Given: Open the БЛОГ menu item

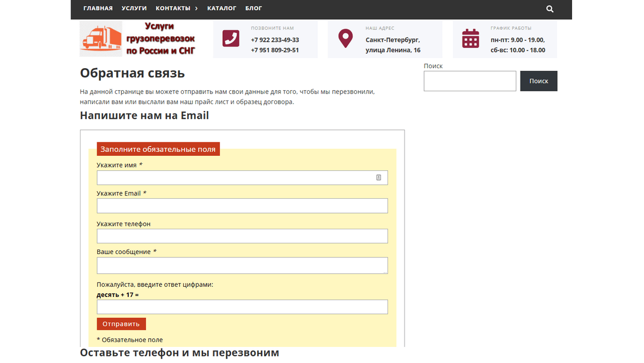Looking at the screenshot, I should point(254,9).
